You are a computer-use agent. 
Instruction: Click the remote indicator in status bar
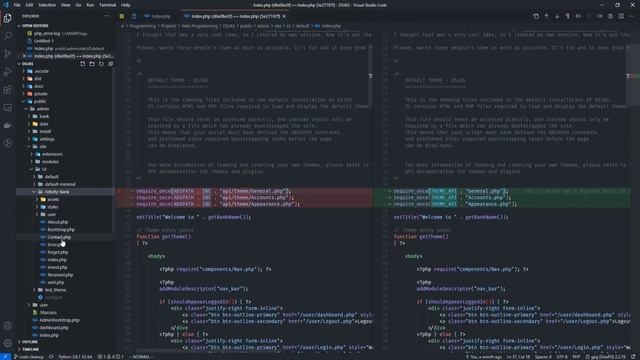tap(5, 357)
